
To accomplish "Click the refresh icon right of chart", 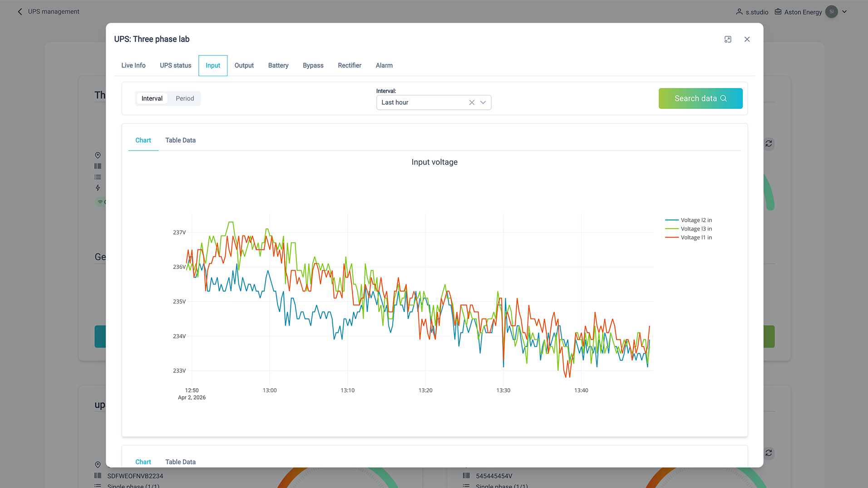I will (769, 144).
